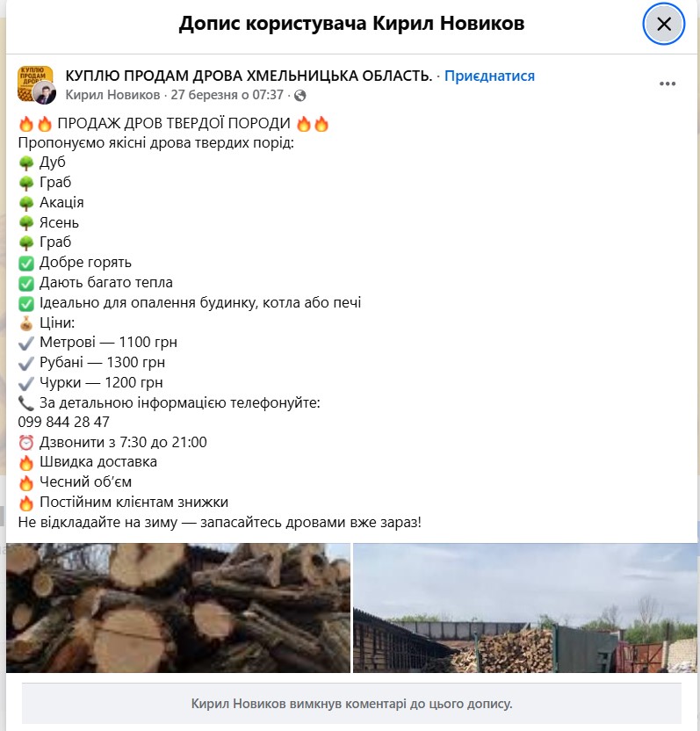Open the three-dots post options menu
The image size is (700, 731).
(668, 84)
